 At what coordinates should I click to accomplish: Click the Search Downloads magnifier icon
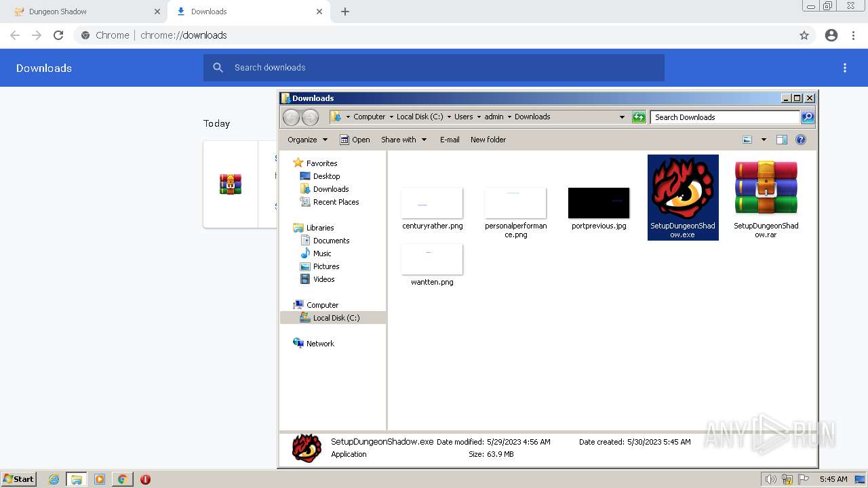pos(808,117)
